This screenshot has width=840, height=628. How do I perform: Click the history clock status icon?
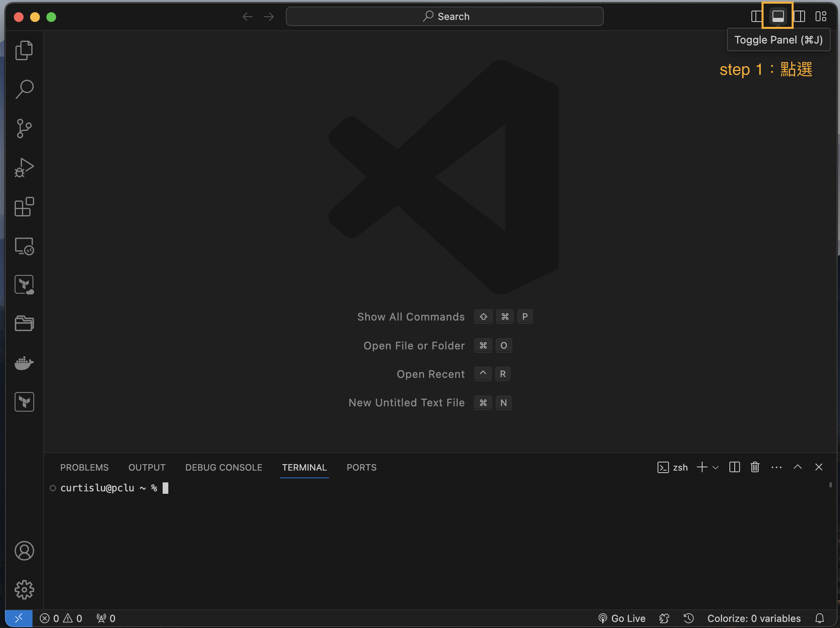689,618
